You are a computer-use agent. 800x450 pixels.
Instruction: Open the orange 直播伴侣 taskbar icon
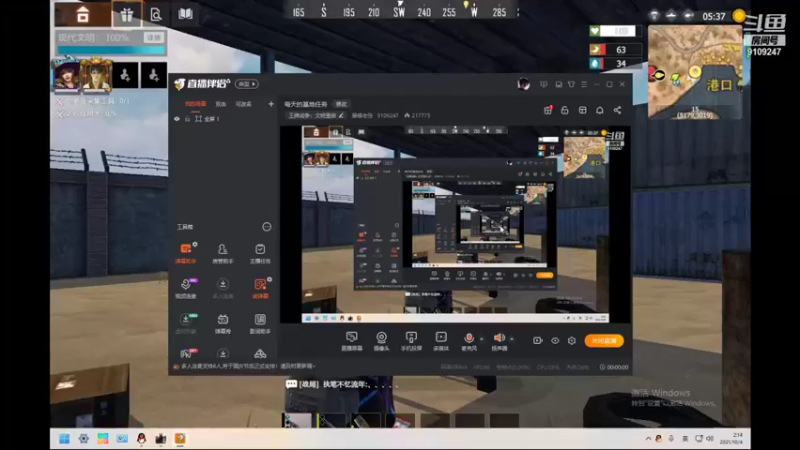pos(180,439)
